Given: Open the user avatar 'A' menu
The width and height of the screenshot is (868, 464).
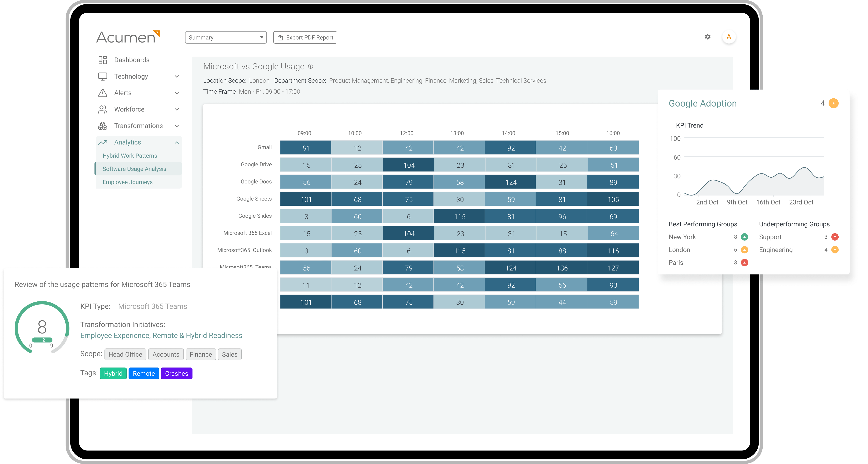Looking at the screenshot, I should click(x=729, y=37).
